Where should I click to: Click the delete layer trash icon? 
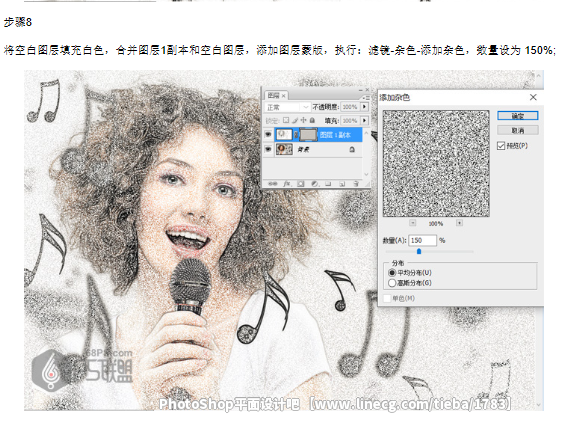356,184
